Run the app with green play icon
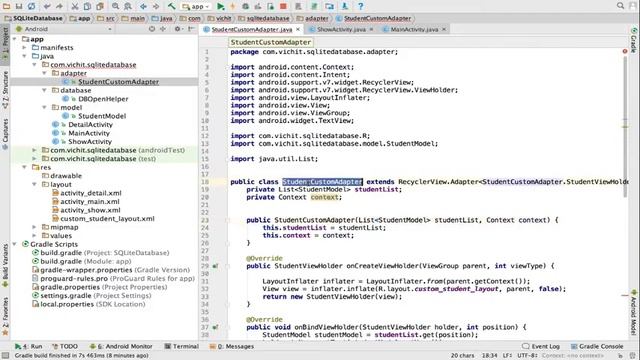The width and height of the screenshot is (640, 360). click(220, 7)
